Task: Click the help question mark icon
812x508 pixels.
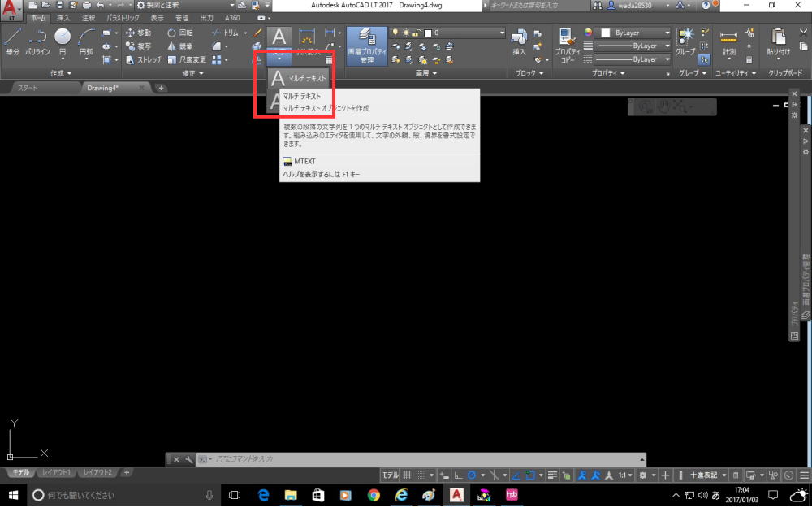Action: (706, 5)
